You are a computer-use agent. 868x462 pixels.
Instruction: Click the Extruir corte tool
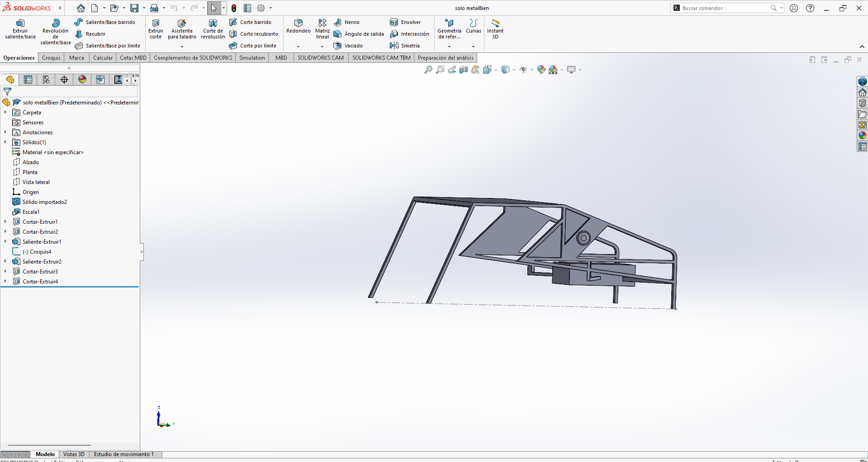[156, 29]
